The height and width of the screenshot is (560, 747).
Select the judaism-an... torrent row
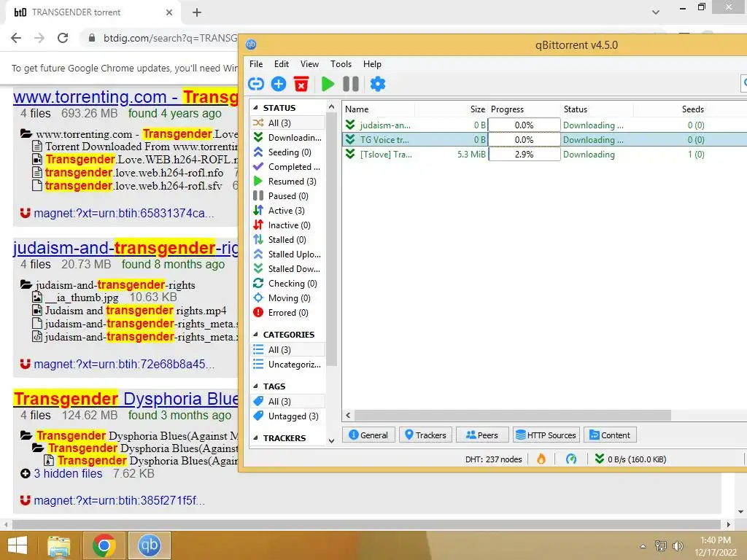point(544,125)
